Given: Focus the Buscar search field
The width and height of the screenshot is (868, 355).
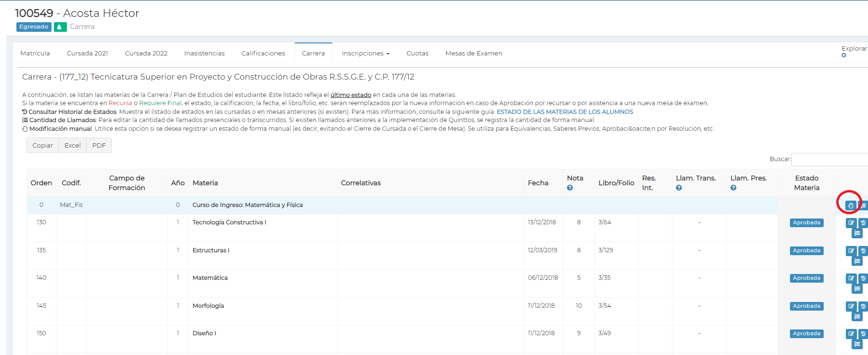Looking at the screenshot, I should pos(829,159).
